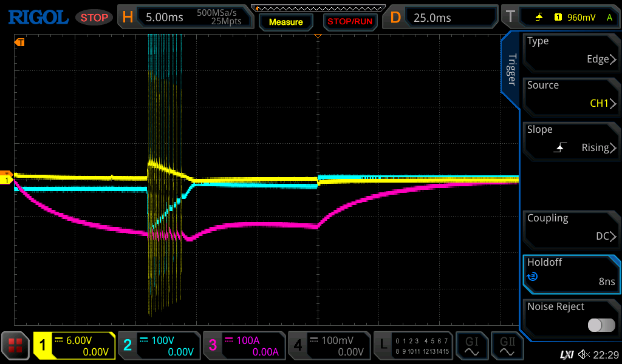Viewport: 622px width, 364px height.
Task: Click the RIGOL logo
Action: pos(38,17)
